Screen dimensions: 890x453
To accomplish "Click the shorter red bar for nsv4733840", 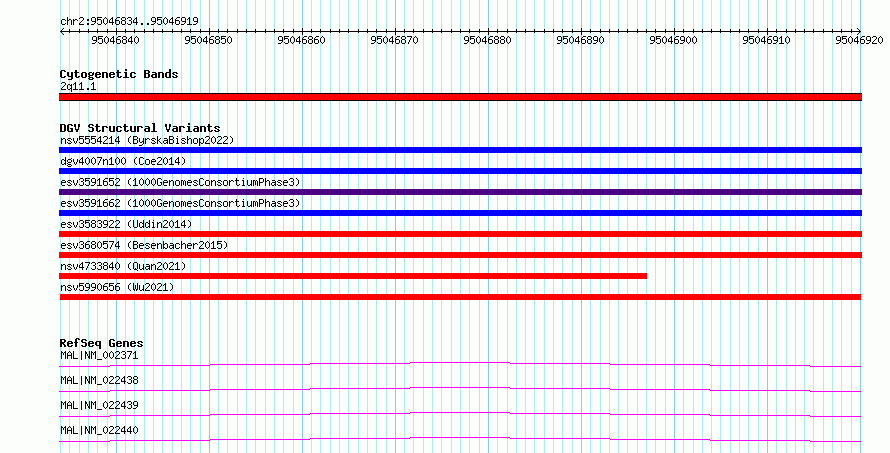I will pos(353,276).
